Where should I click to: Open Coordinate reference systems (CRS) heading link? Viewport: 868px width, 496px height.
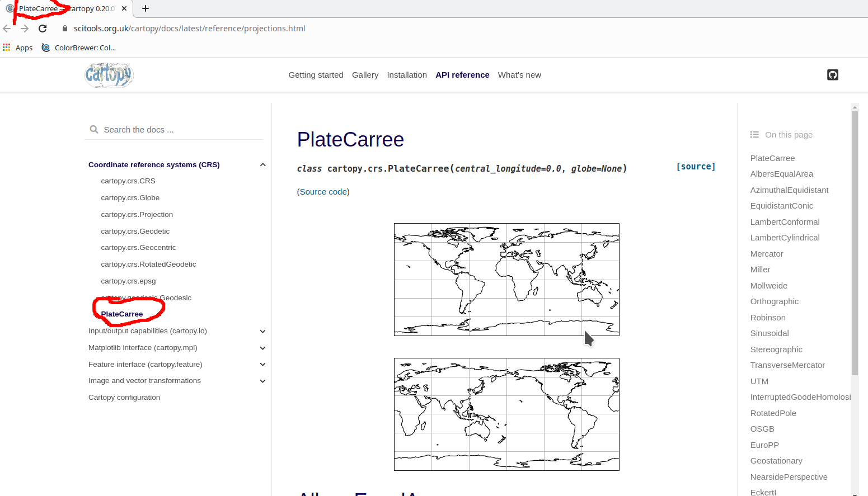[154, 165]
